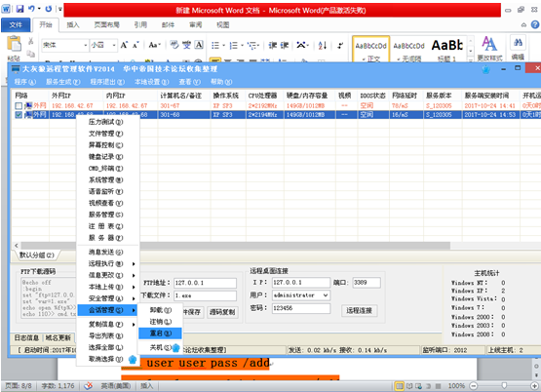Click the Redo icon in Word toolbar
541x392 pixels.
click(49, 9)
